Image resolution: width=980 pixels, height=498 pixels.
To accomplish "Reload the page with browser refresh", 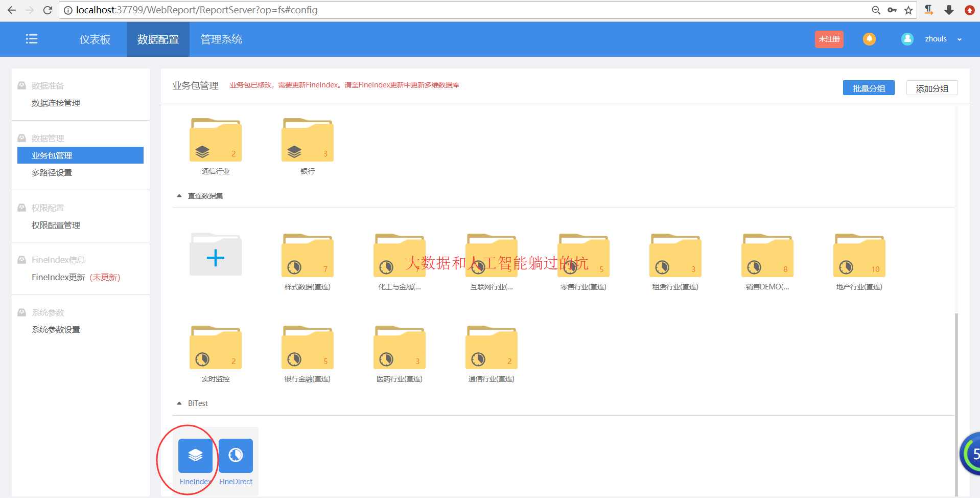I will pyautogui.click(x=48, y=10).
